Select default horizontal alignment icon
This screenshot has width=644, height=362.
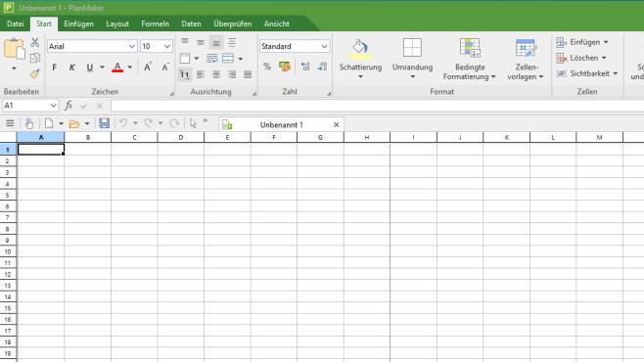click(x=184, y=74)
